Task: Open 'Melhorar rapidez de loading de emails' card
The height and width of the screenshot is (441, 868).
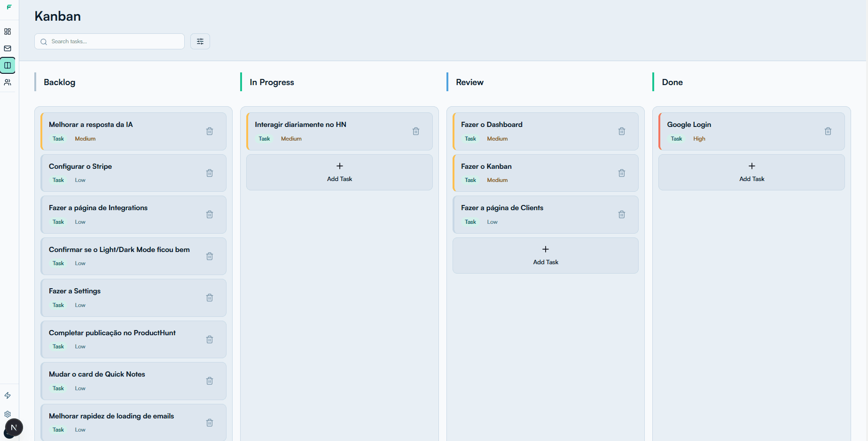Action: (133, 422)
